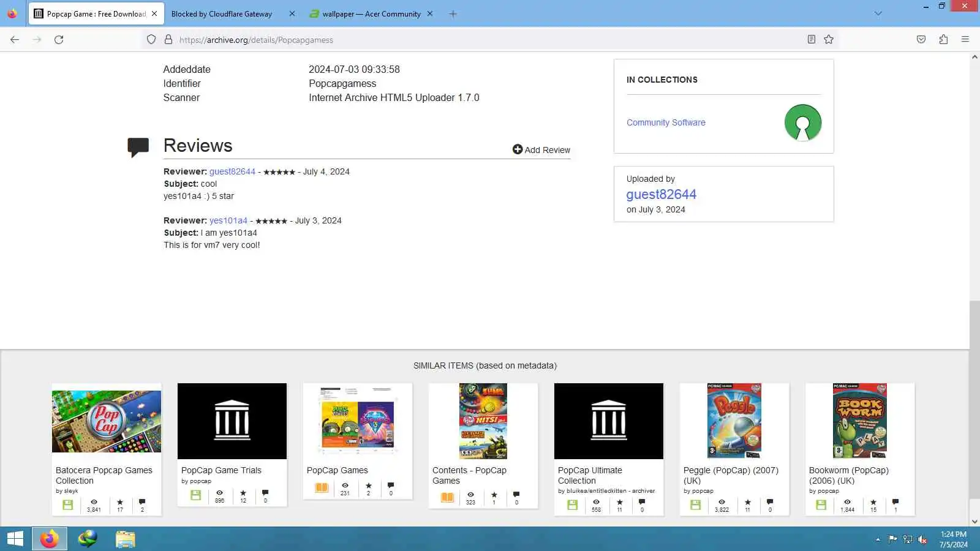980x551 pixels.
Task: Click Firefox icon in the taskbar
Action: tap(50, 539)
